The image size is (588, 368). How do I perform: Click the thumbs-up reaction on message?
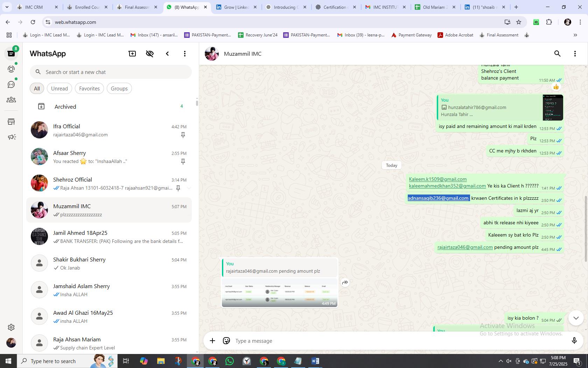pos(556,87)
